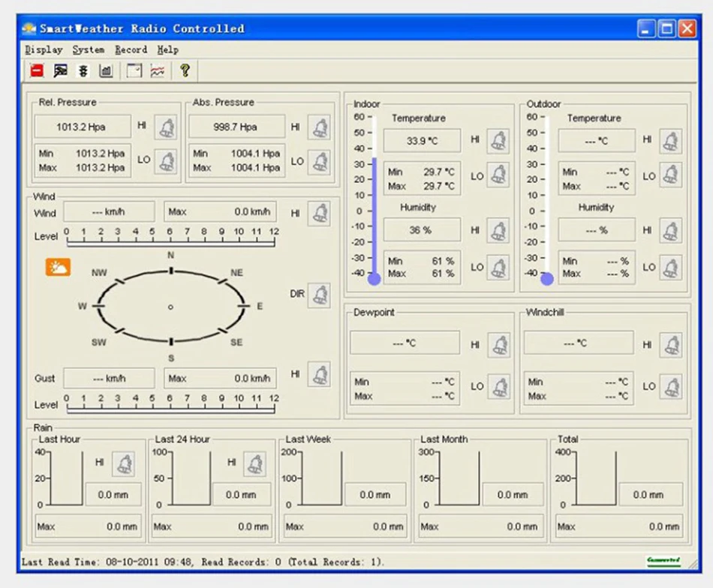Click the North marker on wind compass
Image resolution: width=713 pixels, height=588 pixels.
[171, 270]
